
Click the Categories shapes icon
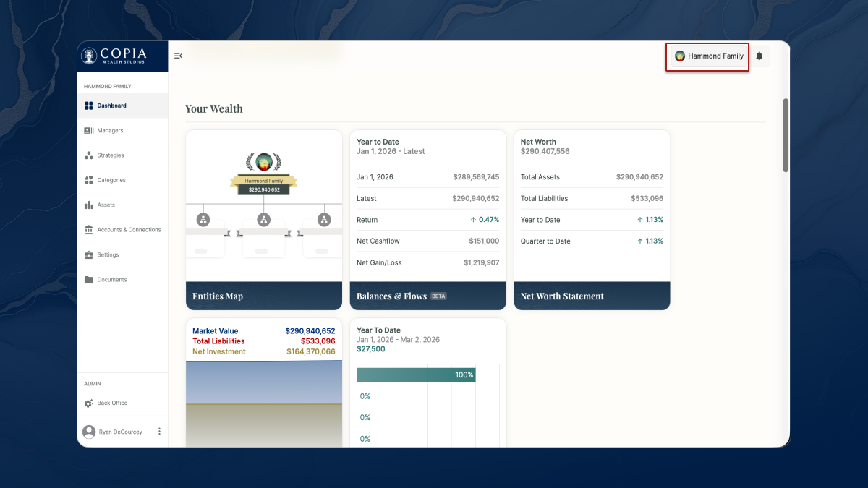(88, 180)
